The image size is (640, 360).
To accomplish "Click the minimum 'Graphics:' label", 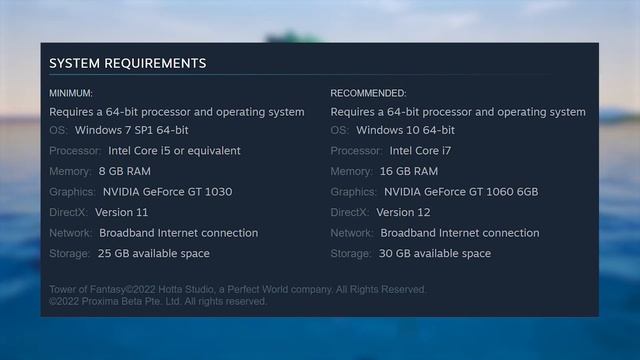I will coord(72,192).
